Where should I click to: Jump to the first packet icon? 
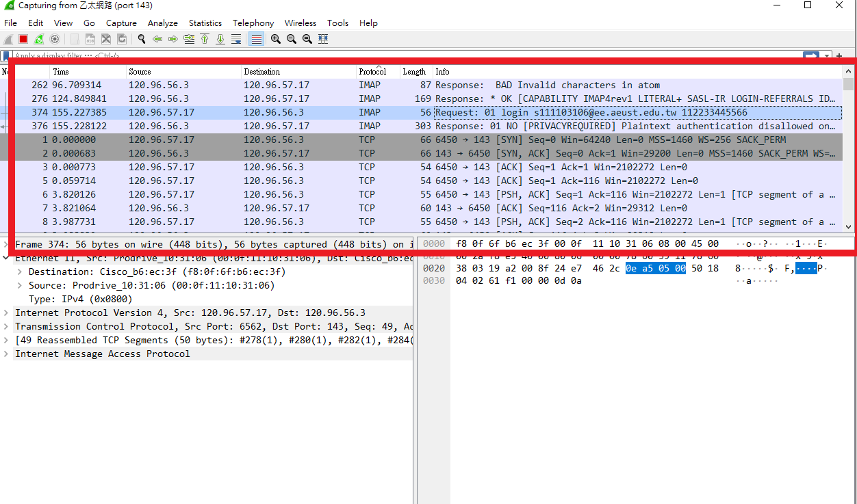pos(205,39)
